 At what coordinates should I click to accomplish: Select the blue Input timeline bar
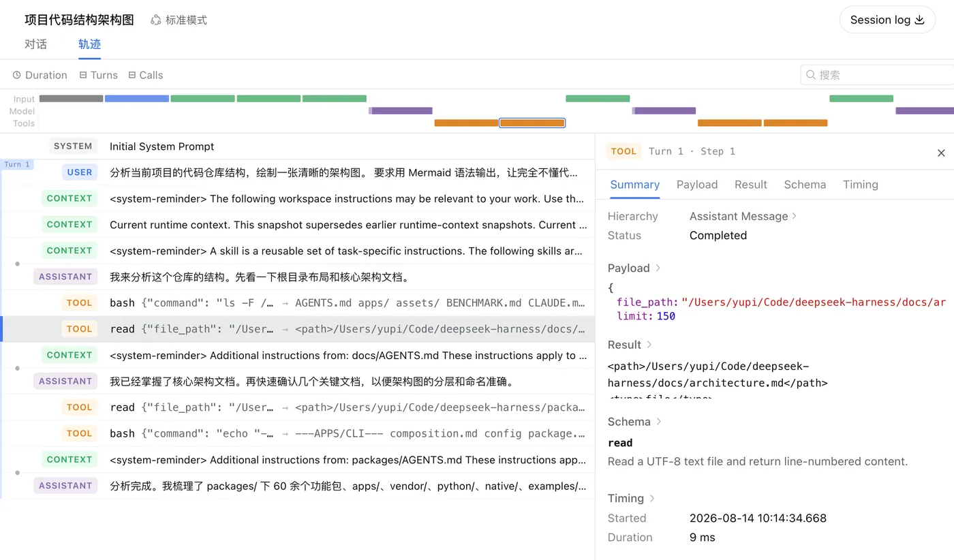[137, 99]
